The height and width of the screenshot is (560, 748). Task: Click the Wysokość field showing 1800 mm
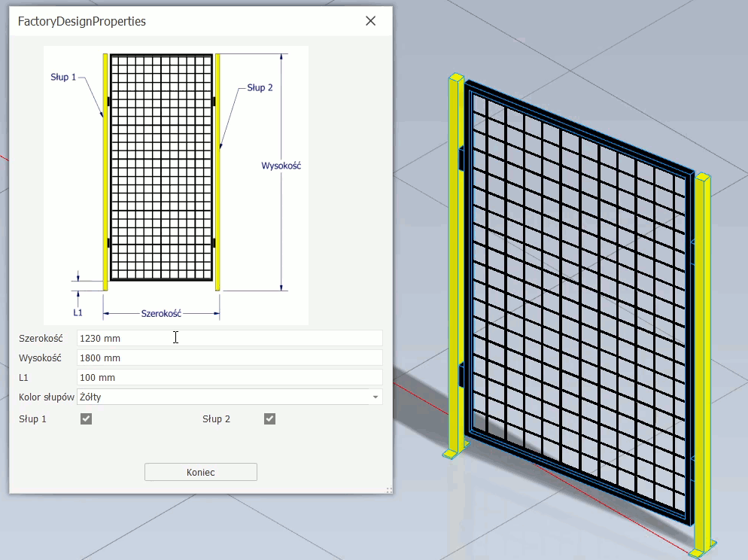230,358
